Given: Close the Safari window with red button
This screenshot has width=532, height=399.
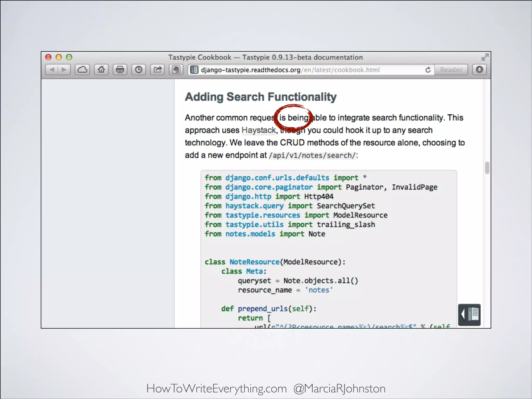Looking at the screenshot, I should point(48,57).
